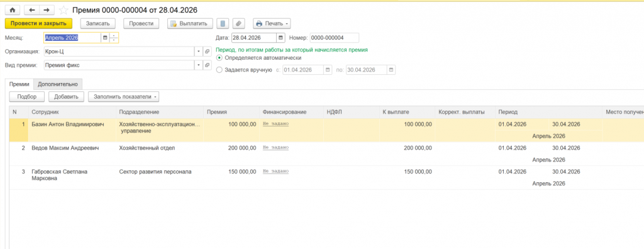Click the НДФЛ column header
Image resolution: width=644 pixels, height=249 pixels.
tap(352, 112)
